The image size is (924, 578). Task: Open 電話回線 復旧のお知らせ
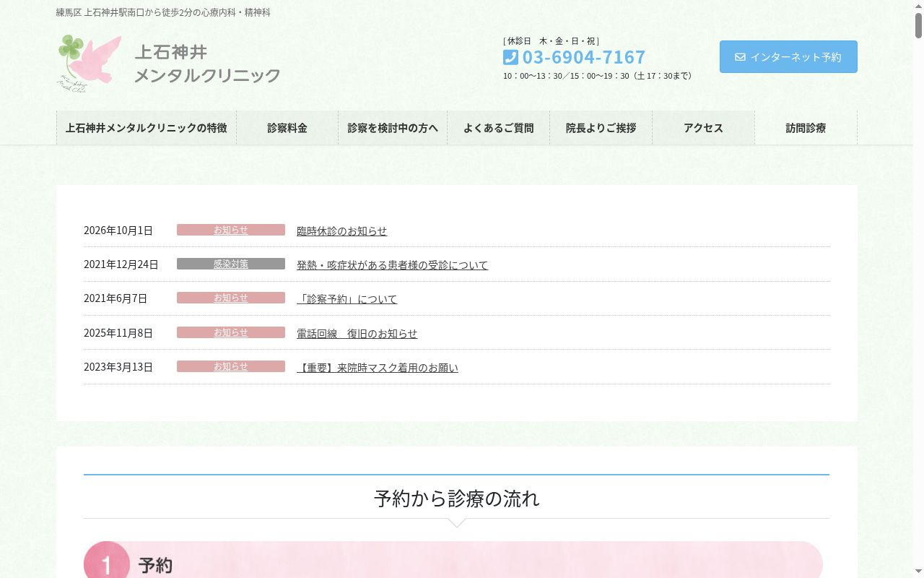(x=357, y=333)
